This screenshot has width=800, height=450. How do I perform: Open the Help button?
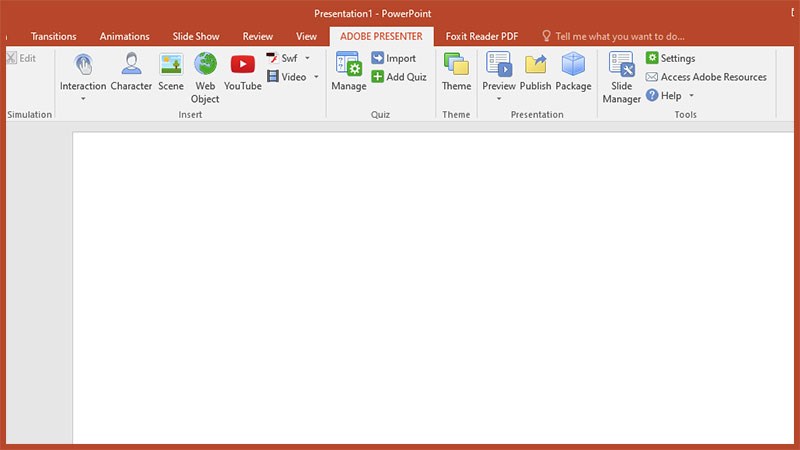click(x=664, y=95)
